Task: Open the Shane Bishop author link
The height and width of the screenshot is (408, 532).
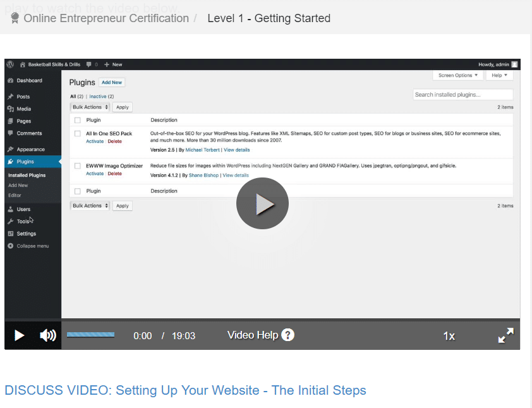Action: [x=203, y=176]
